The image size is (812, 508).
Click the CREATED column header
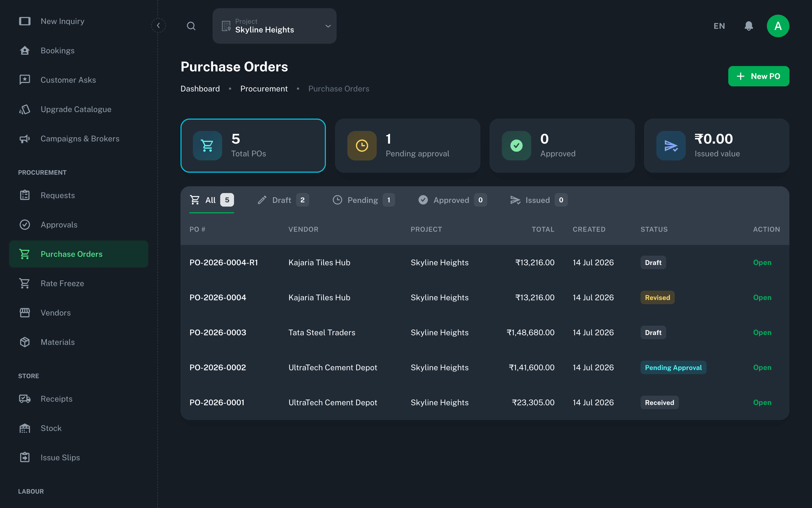pos(589,229)
